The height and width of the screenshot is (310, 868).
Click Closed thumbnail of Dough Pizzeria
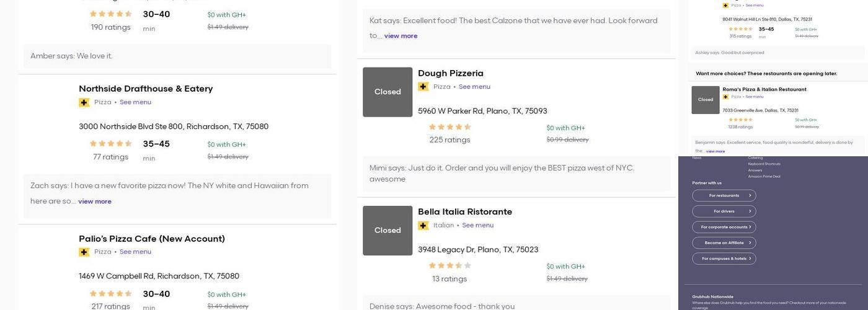pyautogui.click(x=387, y=92)
